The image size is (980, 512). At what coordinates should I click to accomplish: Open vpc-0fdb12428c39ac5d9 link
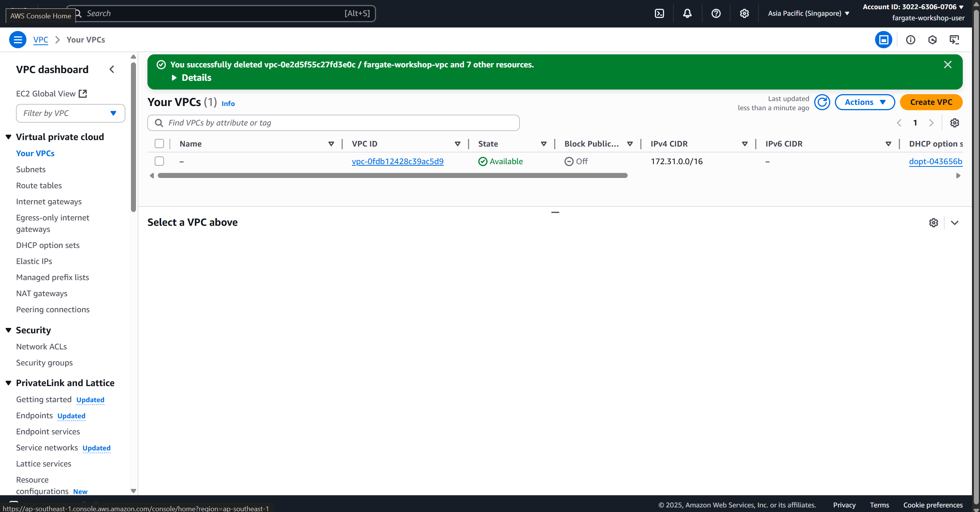coord(398,161)
